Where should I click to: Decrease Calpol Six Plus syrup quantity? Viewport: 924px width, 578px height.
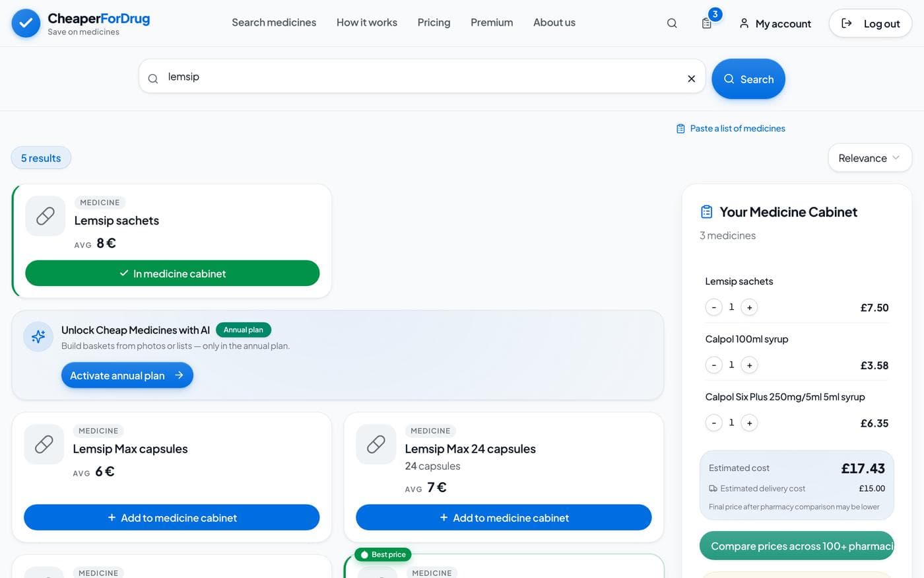coord(713,423)
